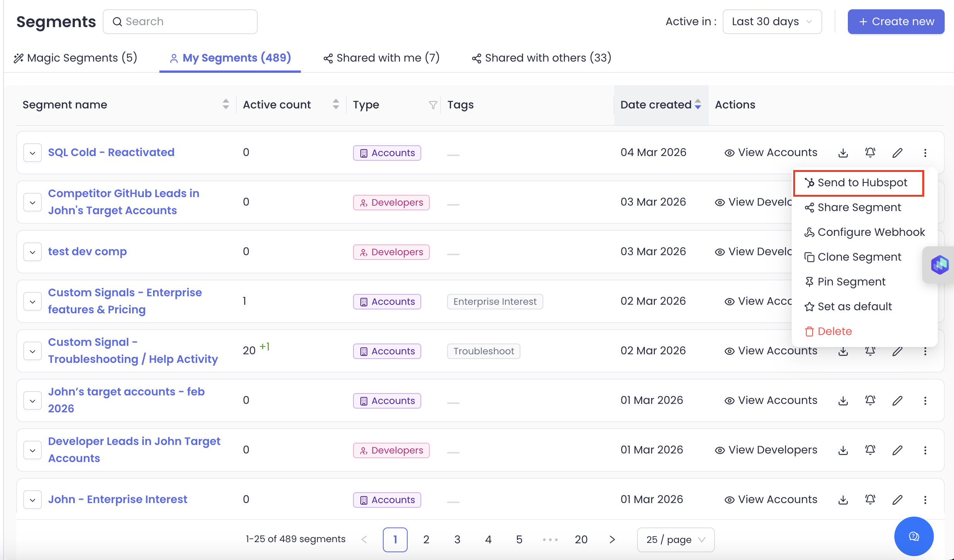The image size is (954, 560).
Task: Download the SQL Cold - Reactivated segment
Action: [x=843, y=153]
